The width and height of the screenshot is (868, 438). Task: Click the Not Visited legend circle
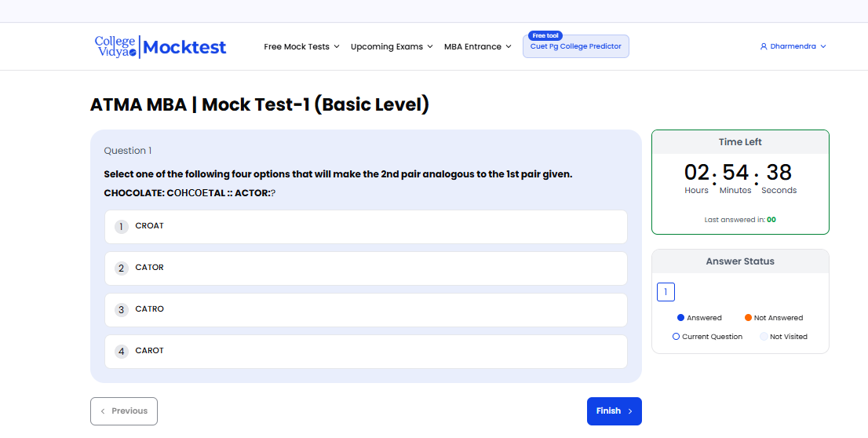coord(764,337)
